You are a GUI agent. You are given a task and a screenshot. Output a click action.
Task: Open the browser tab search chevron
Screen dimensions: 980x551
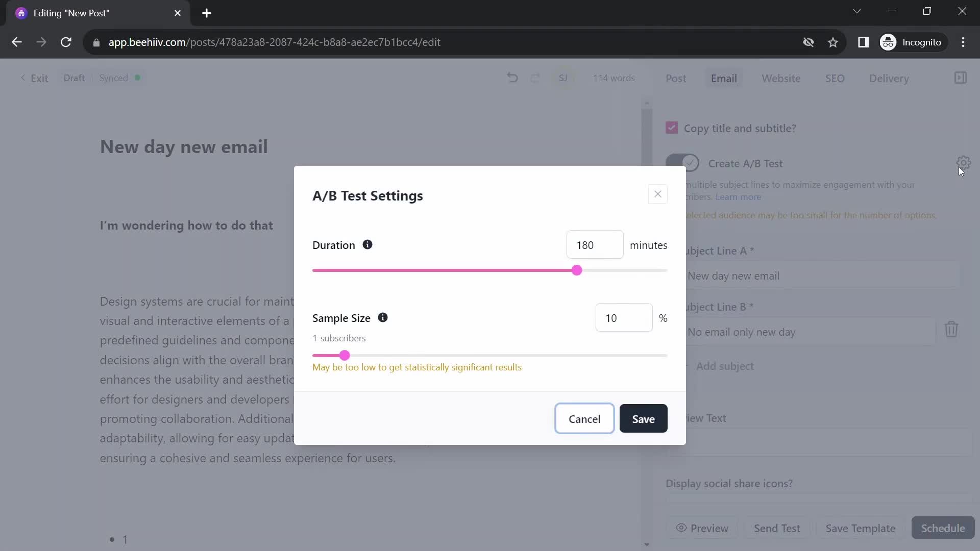[857, 11]
